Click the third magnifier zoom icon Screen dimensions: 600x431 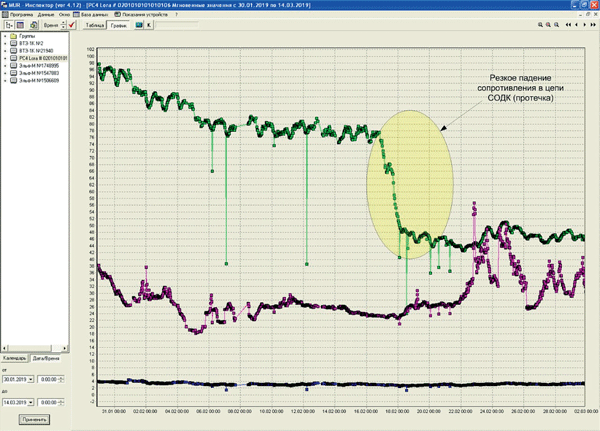(x=556, y=25)
